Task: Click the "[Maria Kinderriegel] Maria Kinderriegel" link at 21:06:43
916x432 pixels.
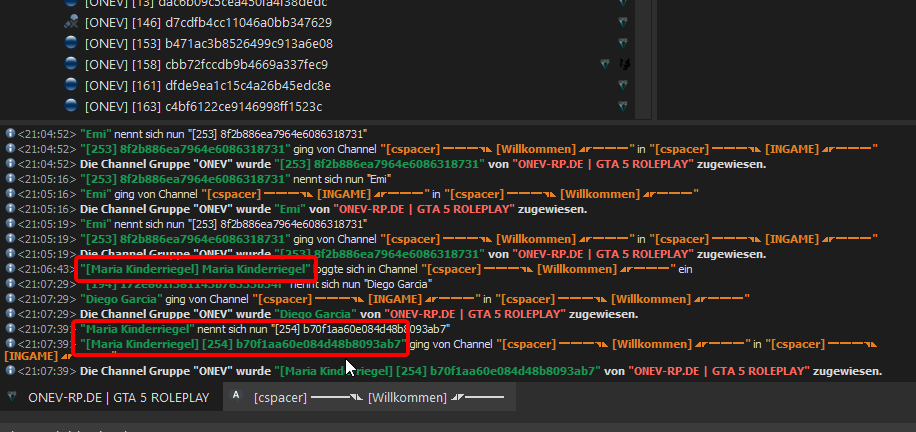Action: pos(196,269)
